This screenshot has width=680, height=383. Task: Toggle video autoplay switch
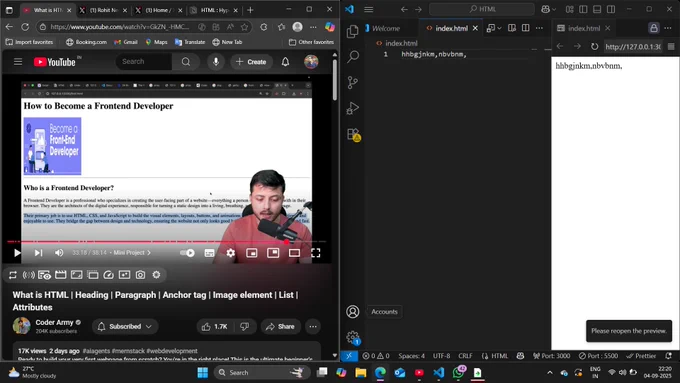coord(187,253)
